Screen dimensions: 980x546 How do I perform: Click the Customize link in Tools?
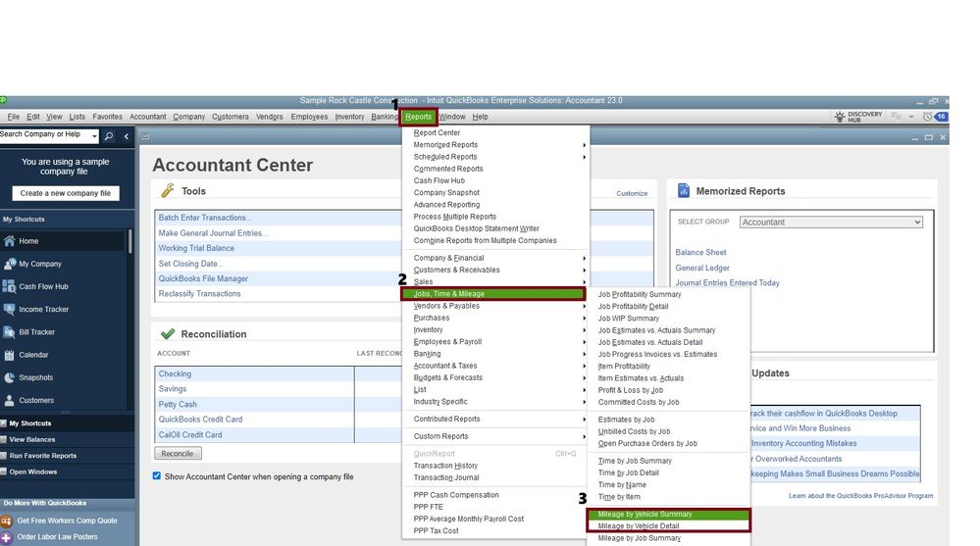click(x=632, y=194)
